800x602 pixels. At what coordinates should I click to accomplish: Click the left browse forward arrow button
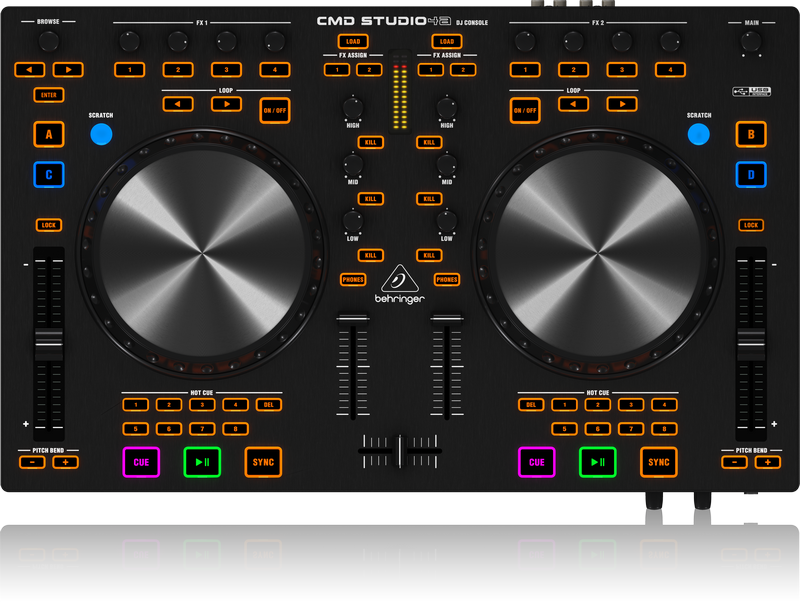pos(67,69)
